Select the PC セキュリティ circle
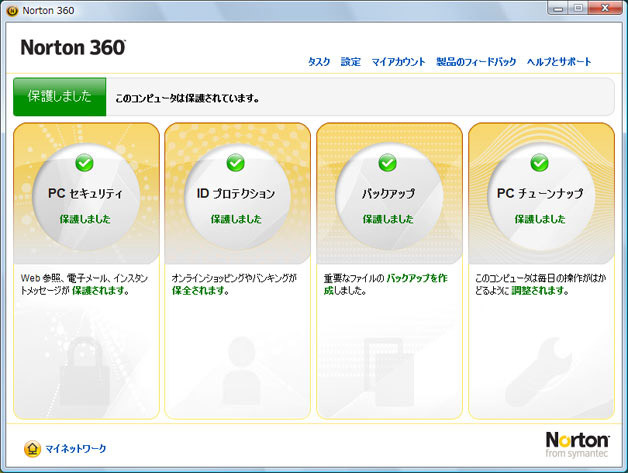 tap(86, 197)
